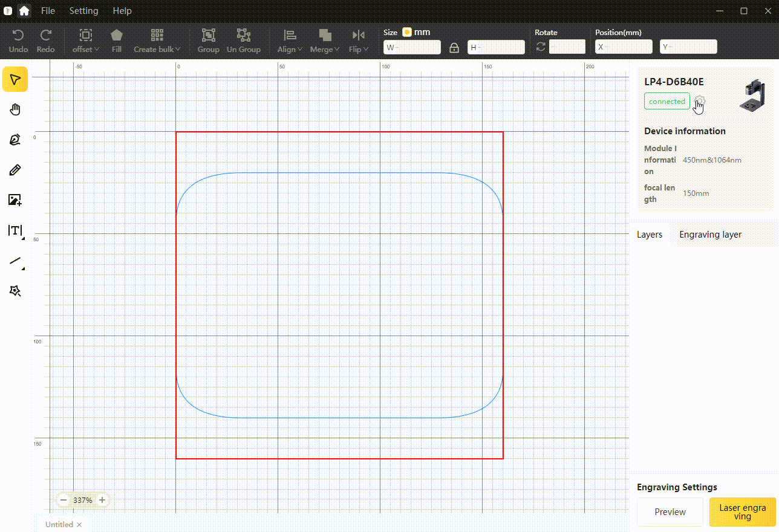
Task: Click the Home icon in title bar
Action: (24, 10)
